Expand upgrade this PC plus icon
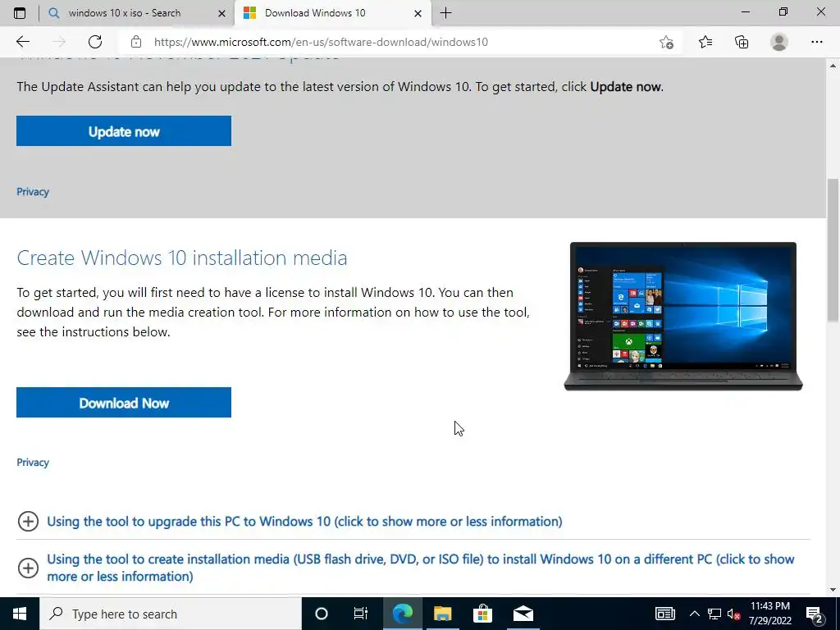The image size is (840, 630). point(28,521)
